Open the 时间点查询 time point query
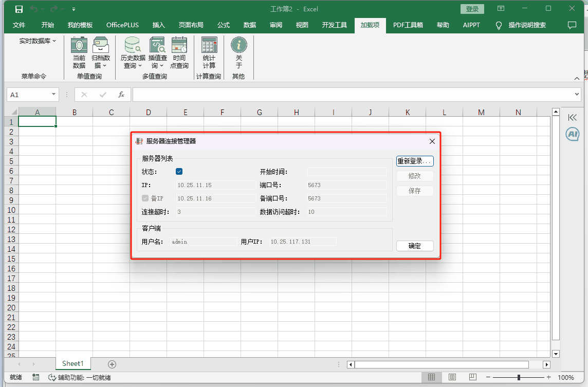This screenshot has width=588, height=387. [x=179, y=52]
